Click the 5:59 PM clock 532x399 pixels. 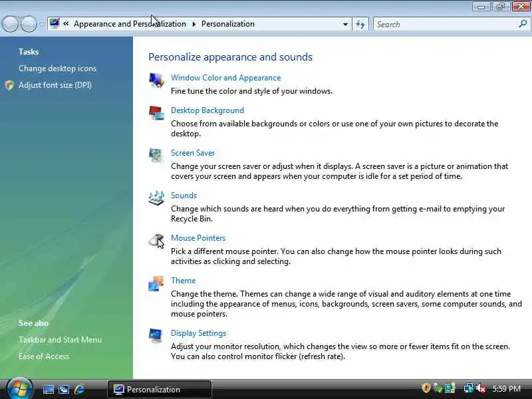506,388
